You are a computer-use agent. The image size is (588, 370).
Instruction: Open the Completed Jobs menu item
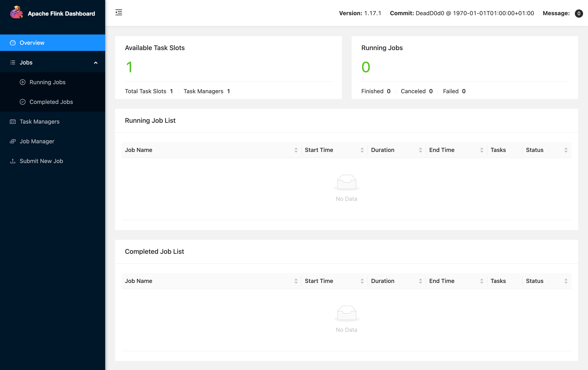[x=51, y=102]
